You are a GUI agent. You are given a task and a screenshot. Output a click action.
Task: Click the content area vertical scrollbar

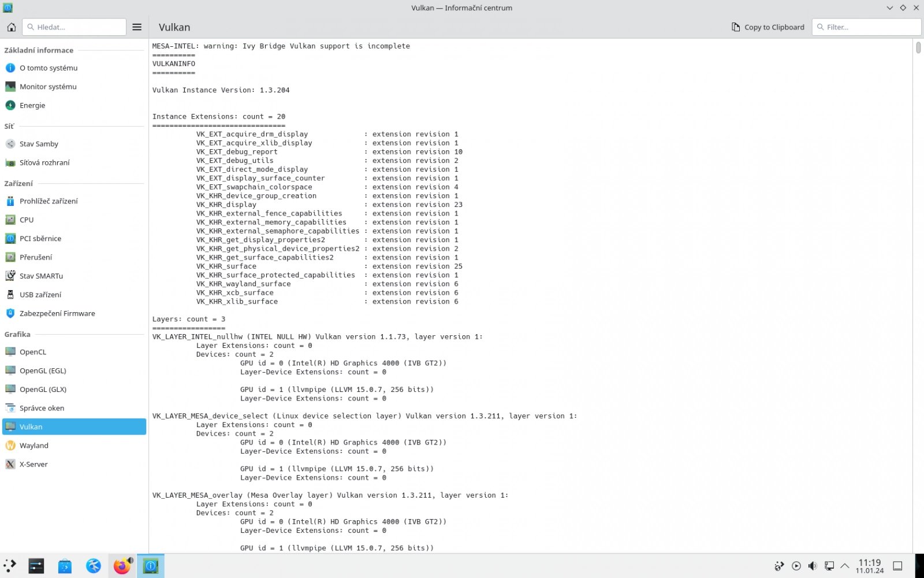pos(918,47)
